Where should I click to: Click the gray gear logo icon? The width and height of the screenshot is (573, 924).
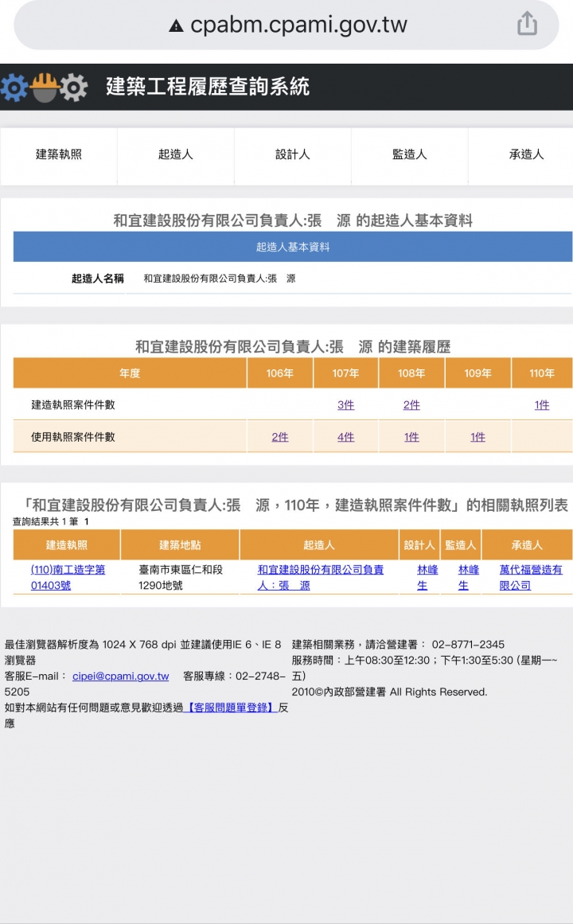(74, 88)
